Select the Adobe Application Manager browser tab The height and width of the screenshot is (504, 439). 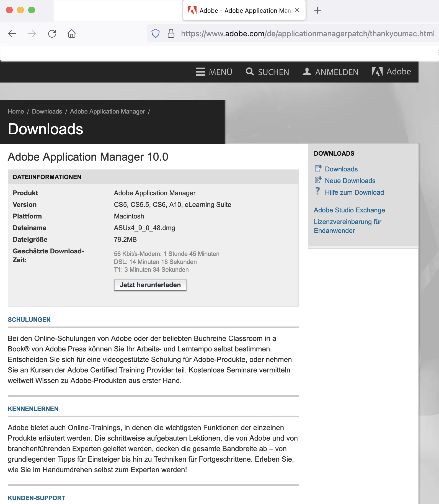point(244,10)
